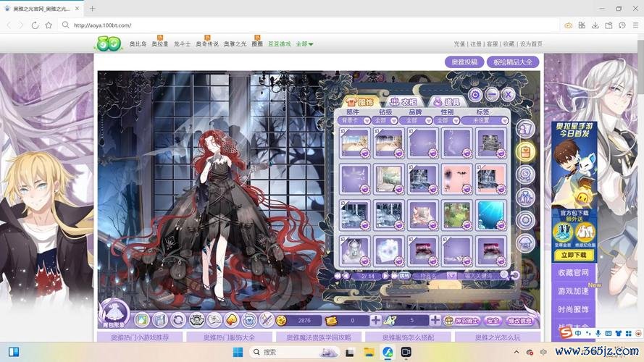Go to the previous page of items
This screenshot has height=362, width=644.
point(347,276)
